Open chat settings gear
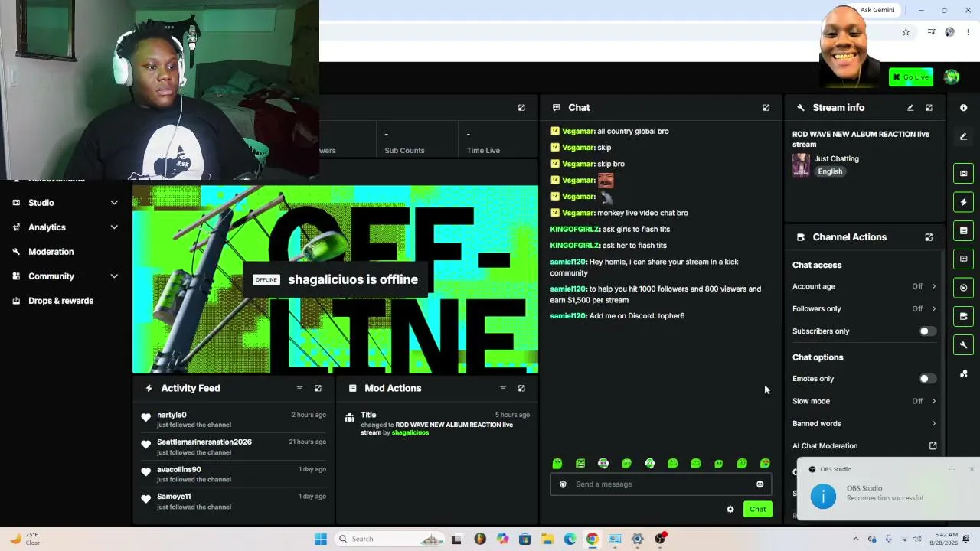The width and height of the screenshot is (980, 551). point(730,509)
